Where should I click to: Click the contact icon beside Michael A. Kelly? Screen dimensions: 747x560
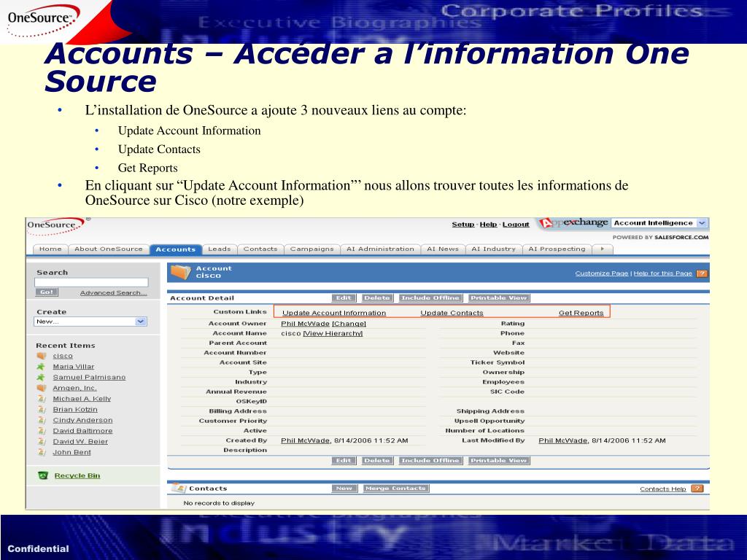tap(42, 399)
